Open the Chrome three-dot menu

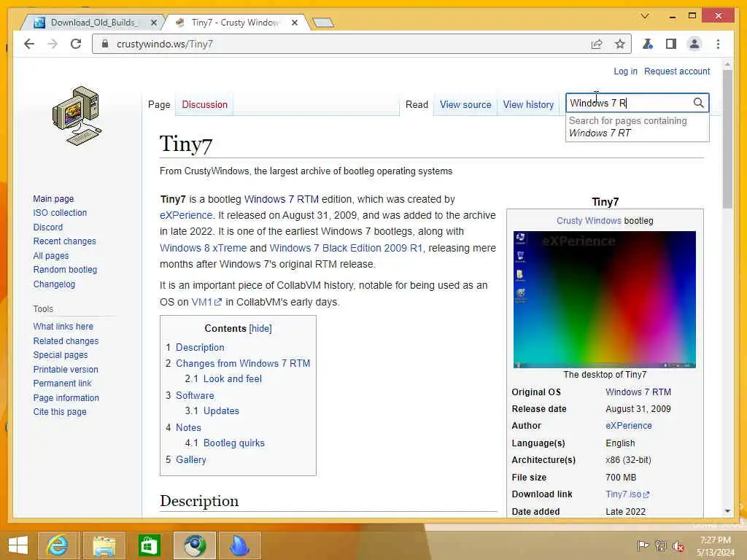pyautogui.click(x=718, y=44)
